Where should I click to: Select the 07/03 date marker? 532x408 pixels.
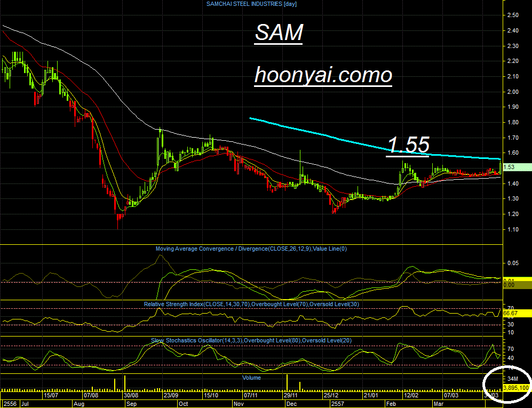[451, 395]
